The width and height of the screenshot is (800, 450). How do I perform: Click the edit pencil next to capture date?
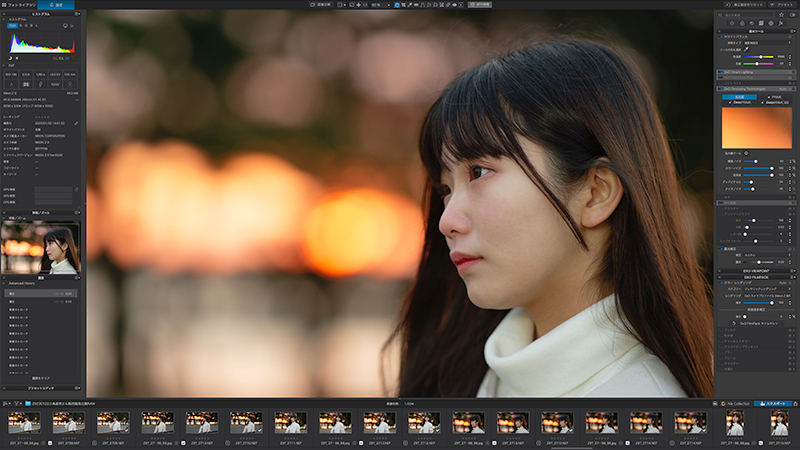tap(76, 123)
